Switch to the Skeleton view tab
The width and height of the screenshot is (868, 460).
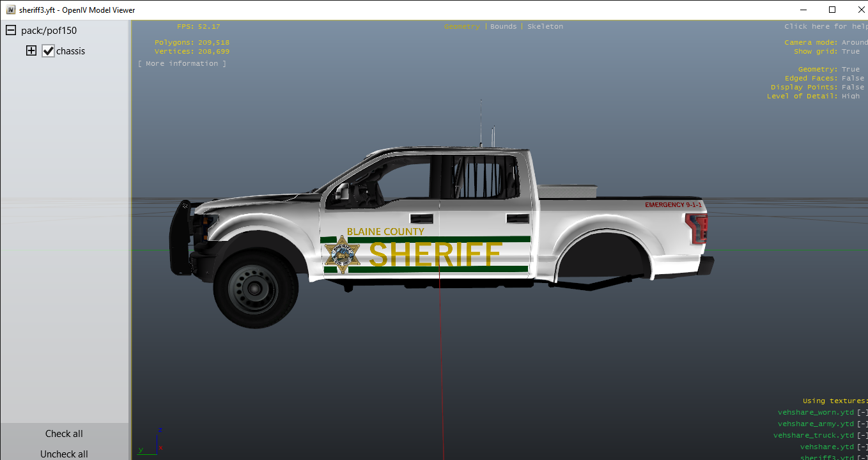[545, 27]
